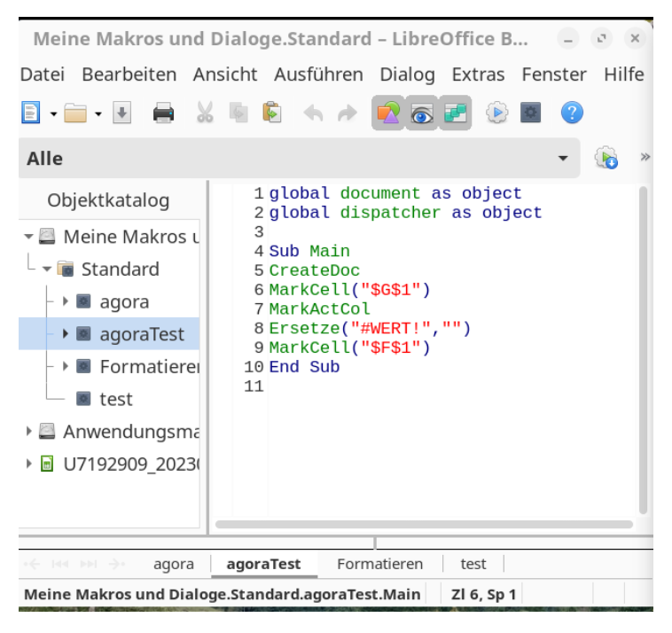This screenshot has height=633, width=672.
Task: Click the Print icon
Action: tap(163, 113)
